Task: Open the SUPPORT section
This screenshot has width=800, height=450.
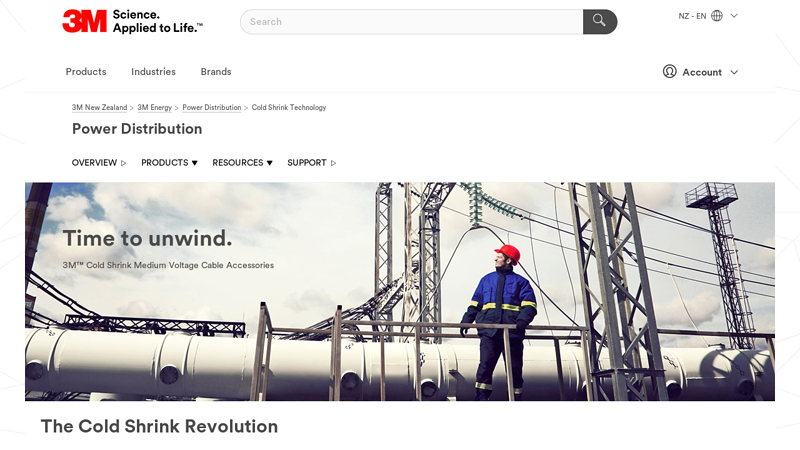Action: coord(311,163)
